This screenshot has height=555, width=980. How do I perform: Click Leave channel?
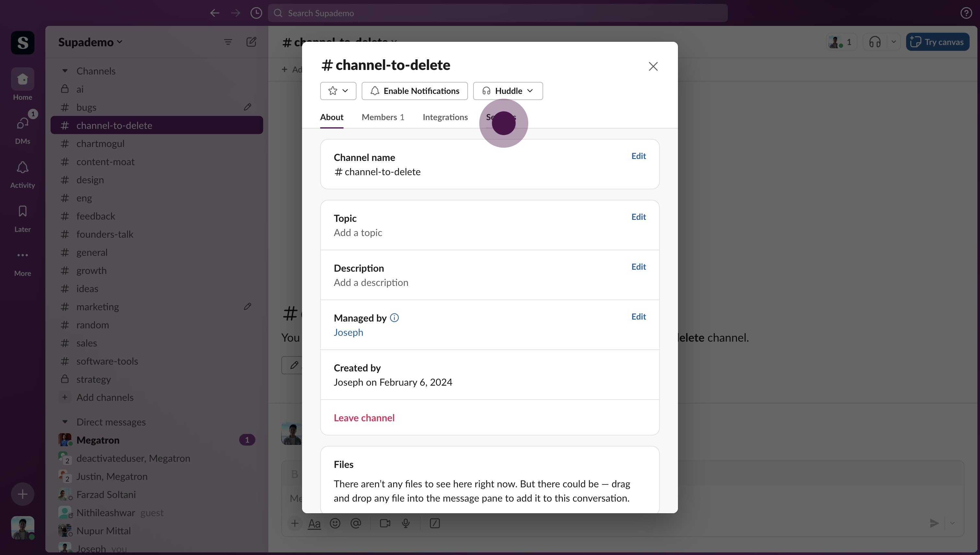[x=364, y=418]
